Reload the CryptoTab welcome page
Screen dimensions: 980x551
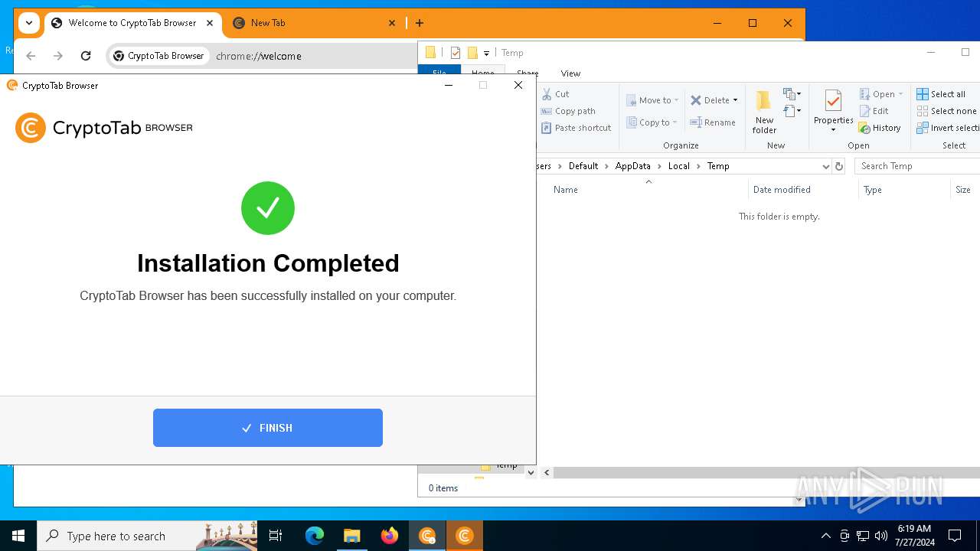pos(86,56)
